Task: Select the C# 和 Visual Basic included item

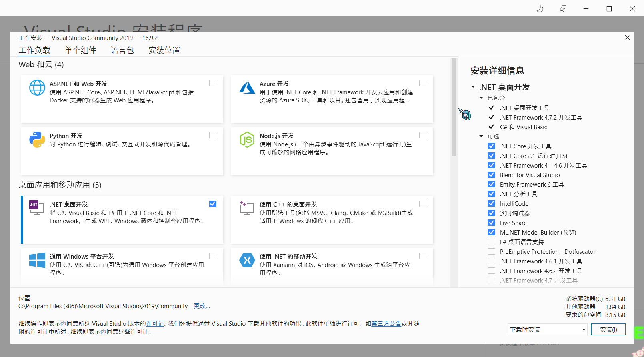Action: (523, 127)
